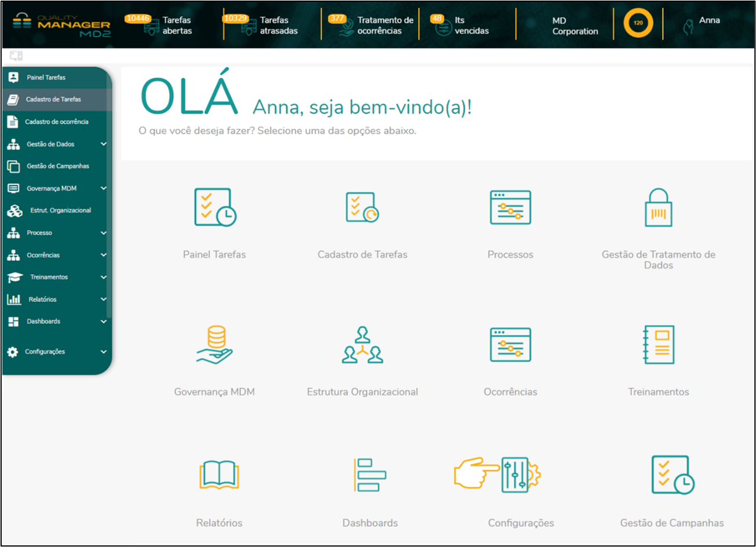Open the Configurações sliders-gear tile icon

[521, 475]
